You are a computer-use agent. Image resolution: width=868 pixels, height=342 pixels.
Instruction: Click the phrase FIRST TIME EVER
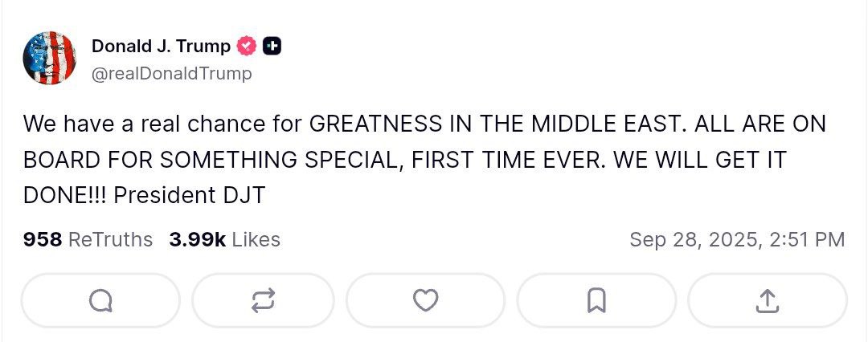click(506, 160)
